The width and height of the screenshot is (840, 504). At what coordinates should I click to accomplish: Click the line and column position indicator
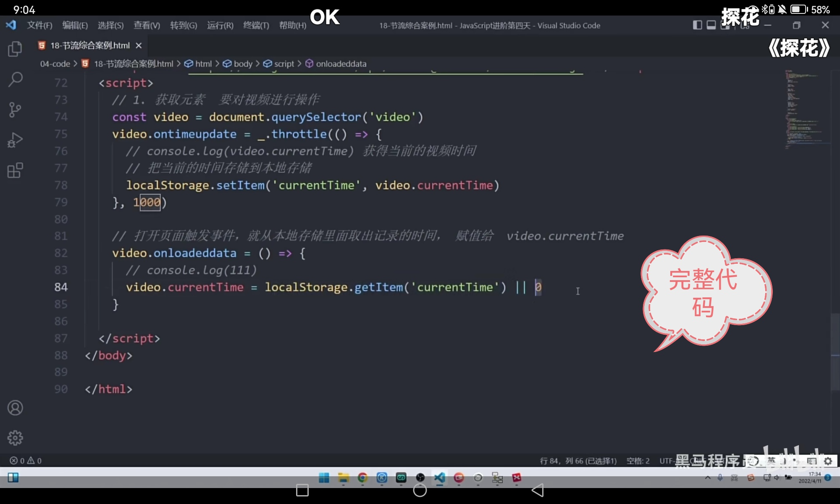click(x=578, y=461)
